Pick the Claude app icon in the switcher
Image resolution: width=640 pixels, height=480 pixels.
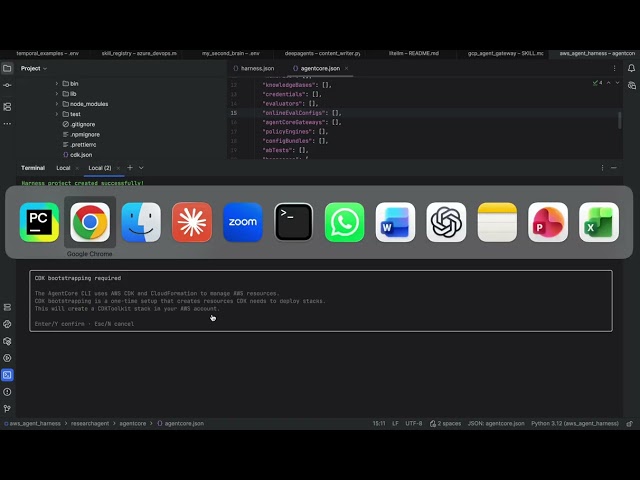(x=192, y=222)
